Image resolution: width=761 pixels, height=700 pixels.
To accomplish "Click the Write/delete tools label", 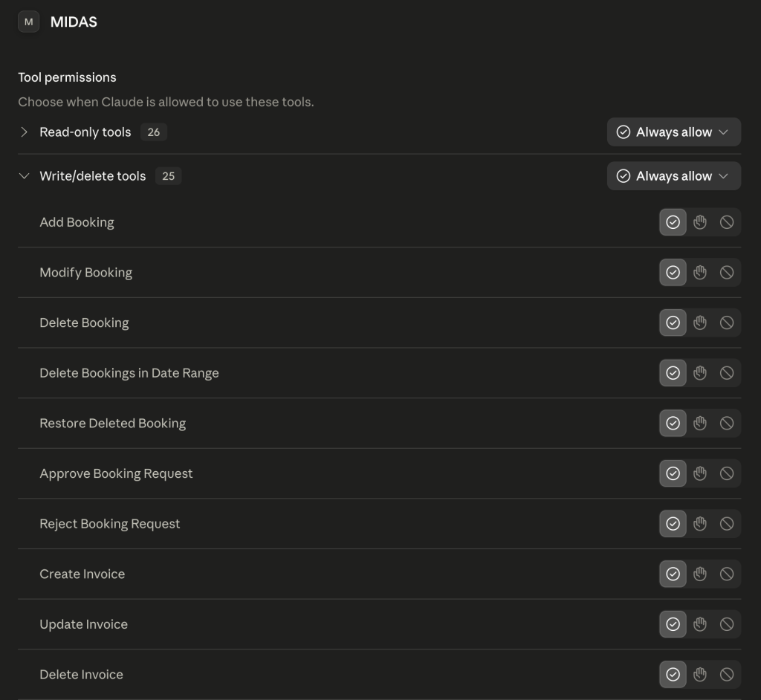I will click(x=93, y=175).
